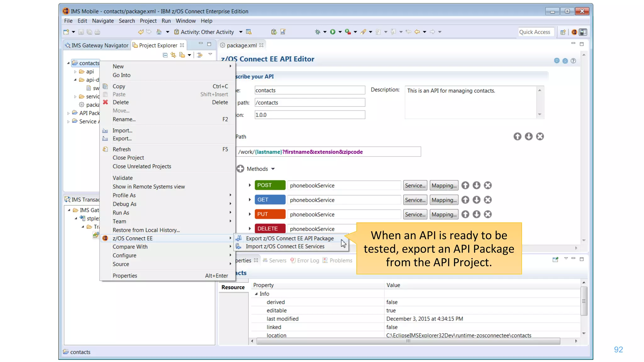The image size is (644, 362).
Task: Click the plus icon to add Methods
Action: pos(240,169)
